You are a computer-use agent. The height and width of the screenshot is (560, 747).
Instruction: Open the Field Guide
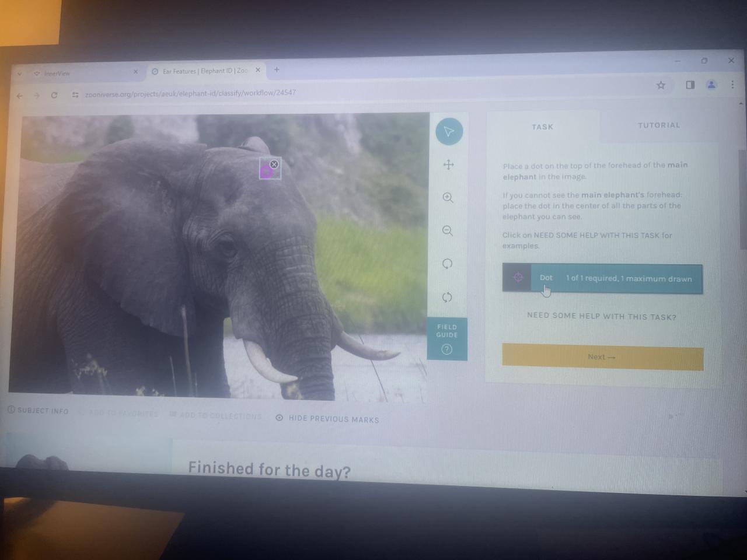pos(447,339)
